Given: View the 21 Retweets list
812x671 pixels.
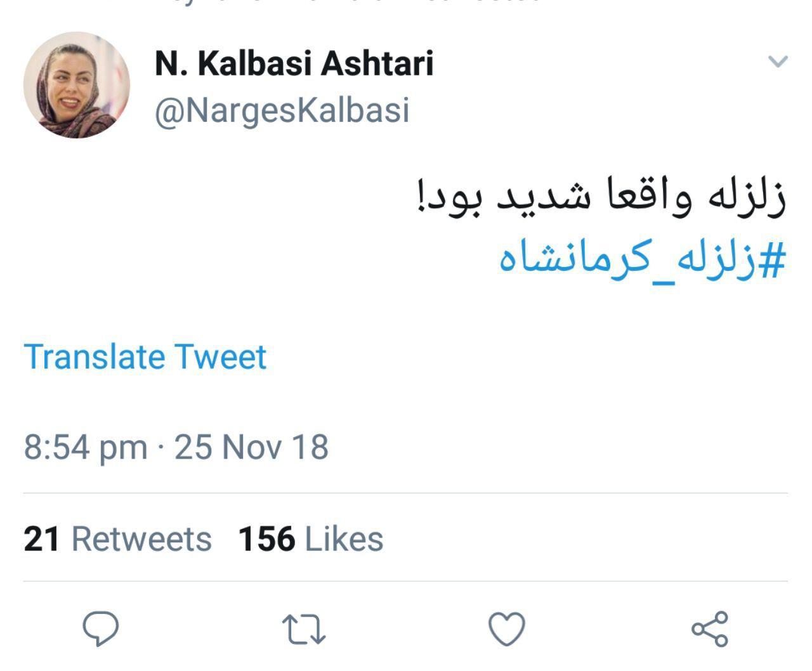Looking at the screenshot, I should (x=117, y=539).
